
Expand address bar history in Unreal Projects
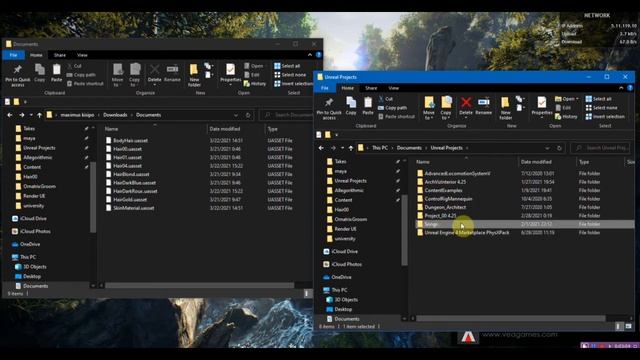[547, 148]
